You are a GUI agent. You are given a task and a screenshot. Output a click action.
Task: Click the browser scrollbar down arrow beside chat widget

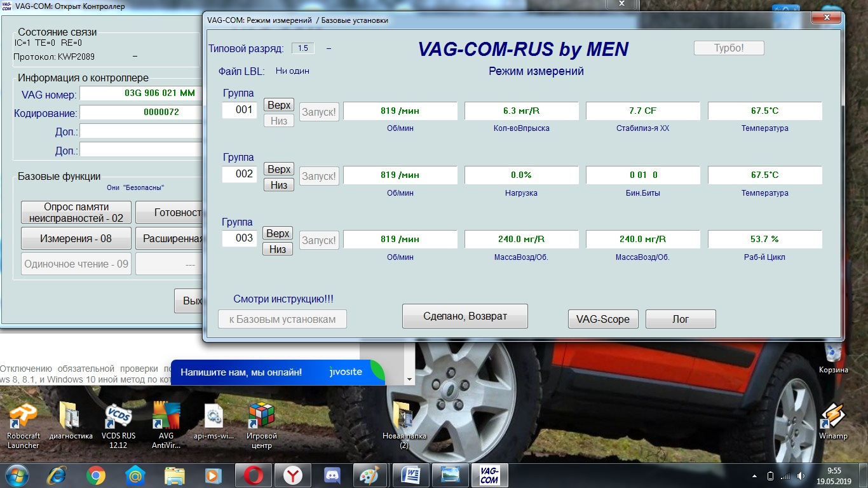(x=410, y=378)
